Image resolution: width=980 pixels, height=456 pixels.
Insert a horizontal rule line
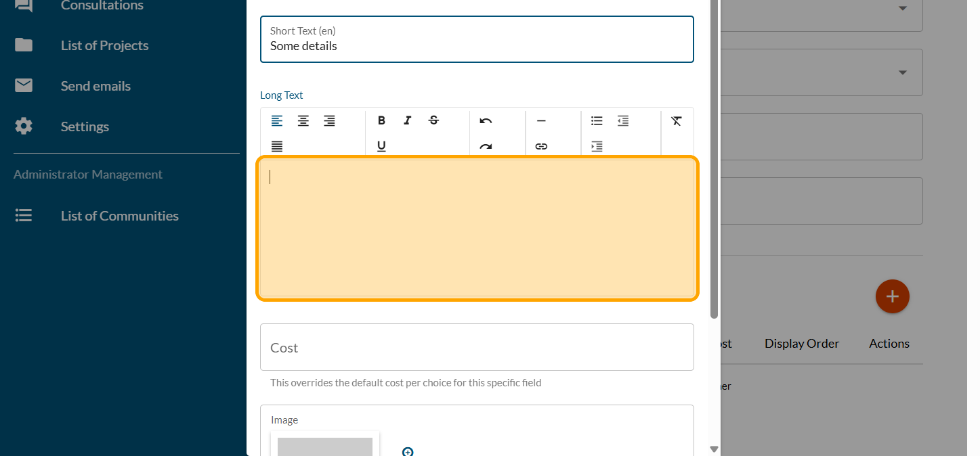pyautogui.click(x=541, y=121)
